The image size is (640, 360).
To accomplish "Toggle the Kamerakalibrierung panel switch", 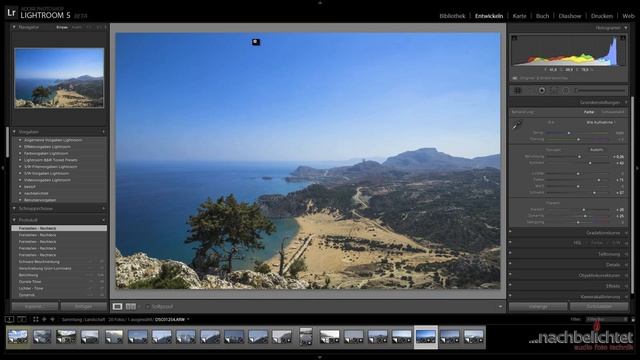I will 510,296.
